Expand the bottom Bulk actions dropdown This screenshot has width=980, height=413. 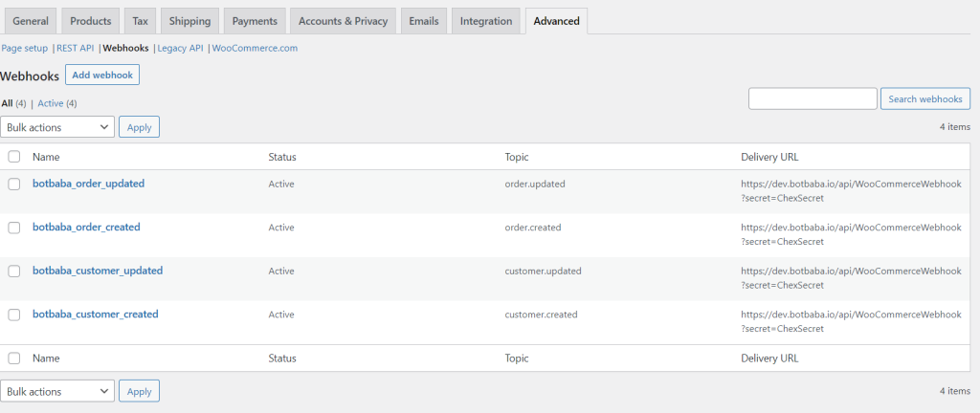click(57, 391)
